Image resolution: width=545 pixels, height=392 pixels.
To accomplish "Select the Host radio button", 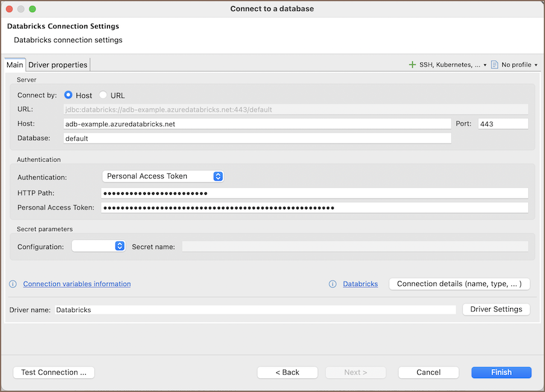I will pos(69,95).
